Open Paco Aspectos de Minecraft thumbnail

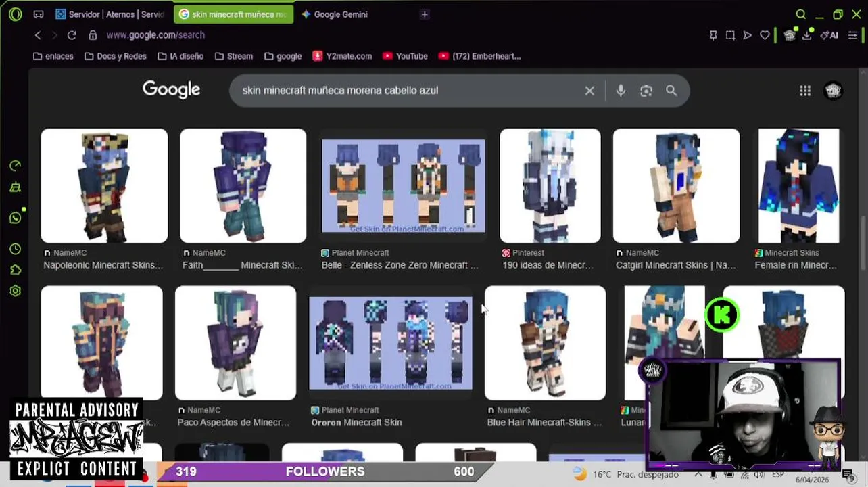(x=235, y=343)
